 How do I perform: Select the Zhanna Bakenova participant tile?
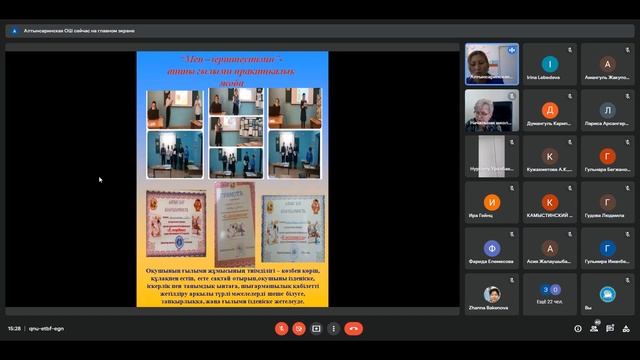(x=492, y=294)
